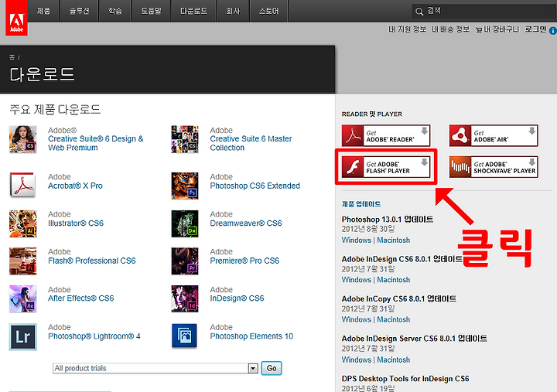Click the Acrobat X Pro product icon
557x392 pixels.
click(22, 185)
